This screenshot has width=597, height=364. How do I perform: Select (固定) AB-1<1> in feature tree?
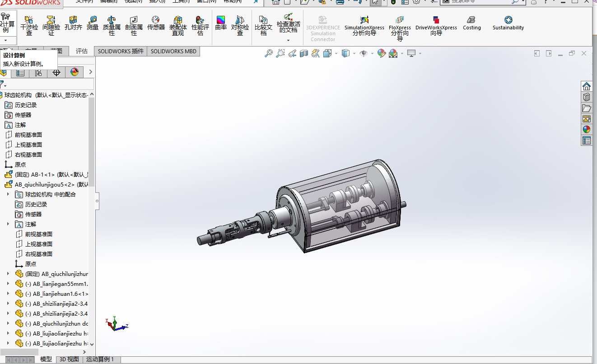(47, 174)
